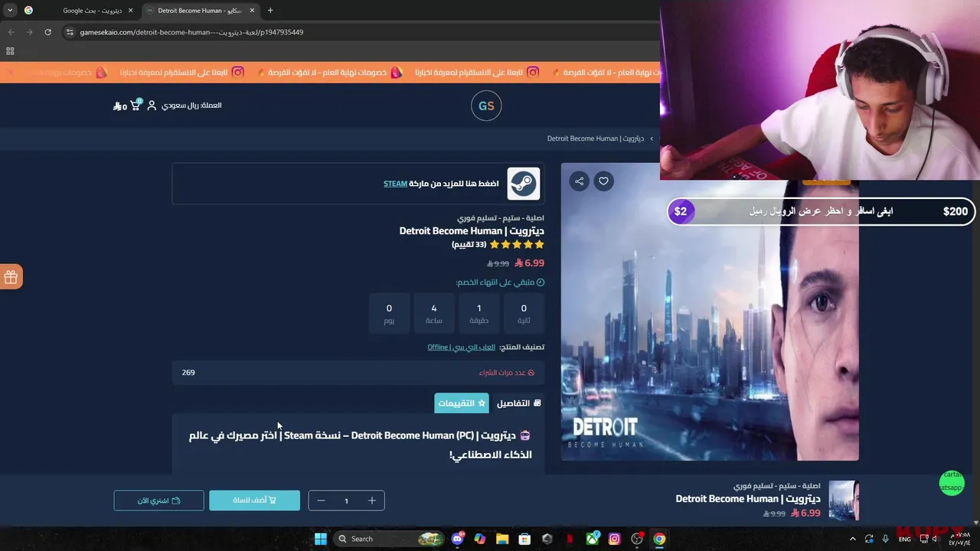The width and height of the screenshot is (980, 551).
Task: Open File Explorer from the taskbar
Action: pyautogui.click(x=502, y=539)
